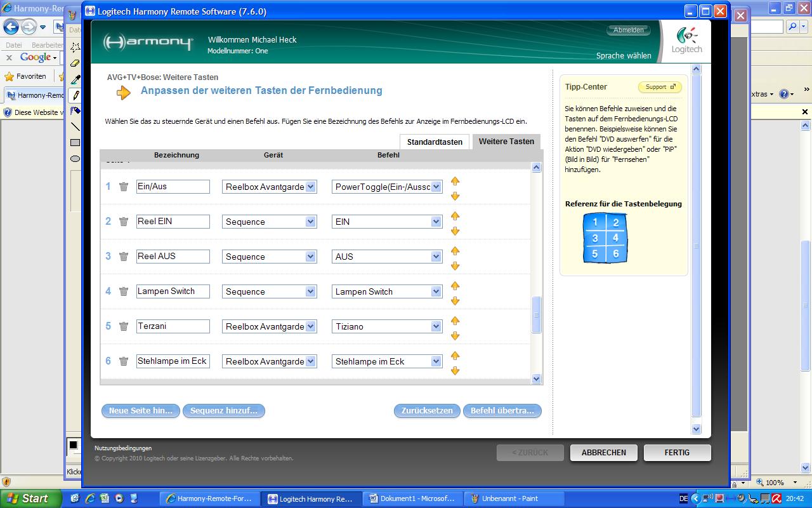Move Terzani row down with arrow

point(455,336)
